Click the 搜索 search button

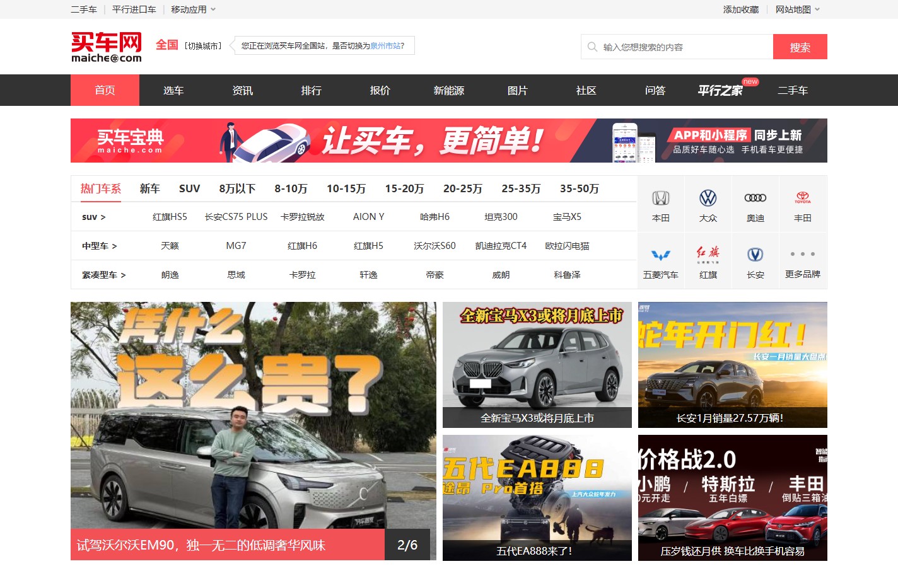coord(800,47)
